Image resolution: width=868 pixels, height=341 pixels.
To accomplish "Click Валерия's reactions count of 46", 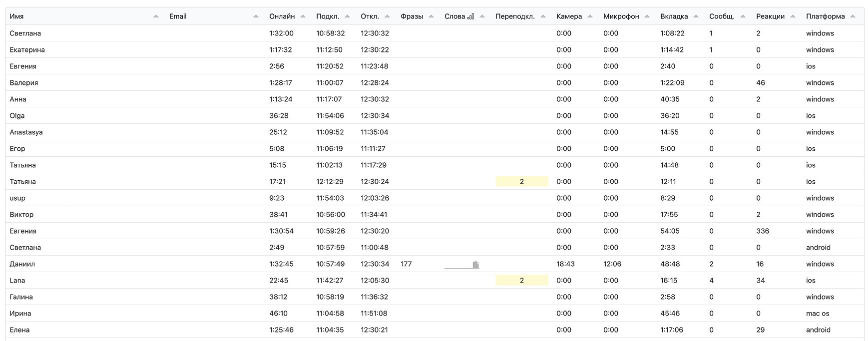I will pos(761,83).
